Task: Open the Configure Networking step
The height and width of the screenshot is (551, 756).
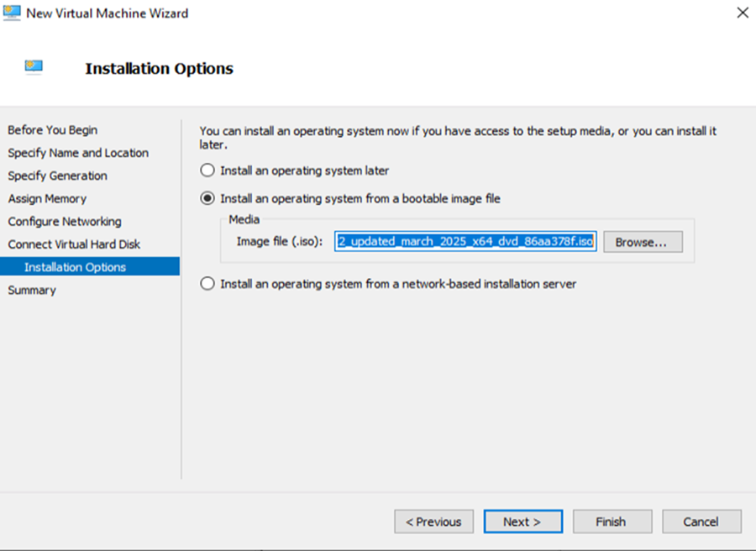Action: point(65,222)
